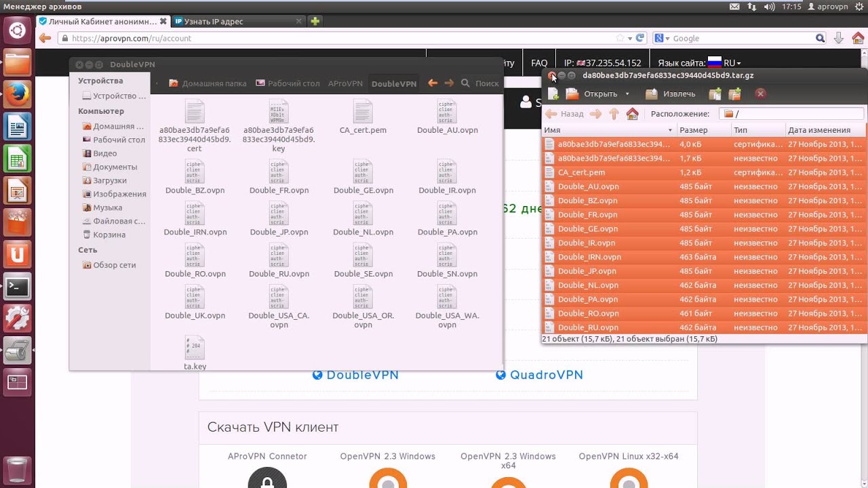
Task: Select CA_cert.pem row in archive
Action: point(704,172)
